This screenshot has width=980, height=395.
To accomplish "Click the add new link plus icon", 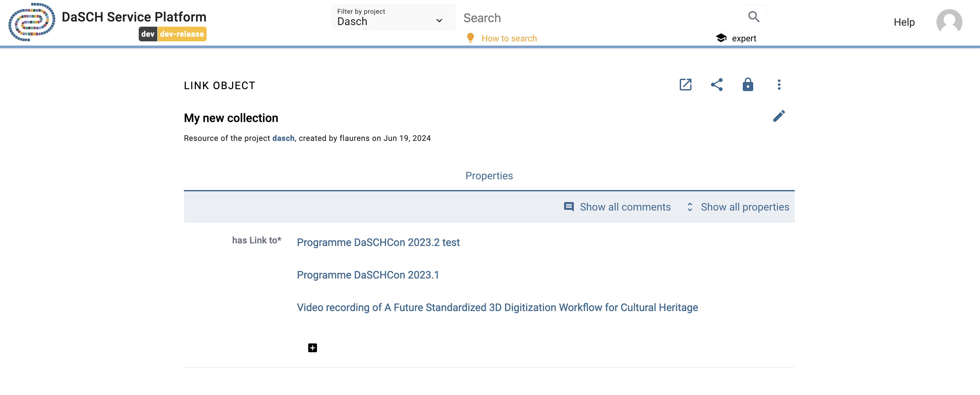I will (x=313, y=347).
